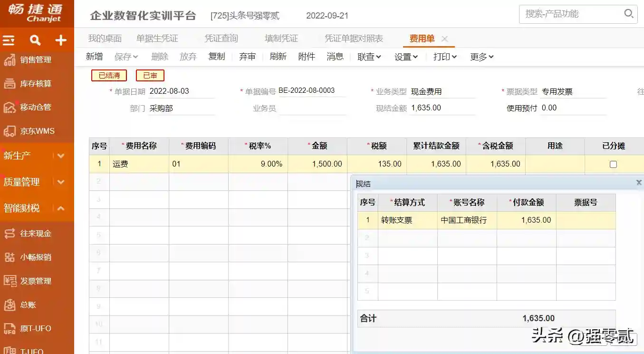The height and width of the screenshot is (354, 644).
Task: Click the search magnifier icon in sidebar
Action: 35,40
